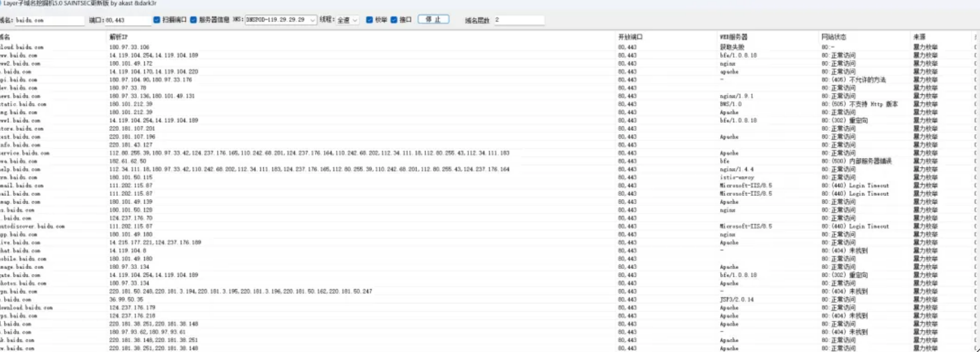Click IP cell 36.99.50.35
This screenshot has height=352, width=980.
tap(126, 300)
